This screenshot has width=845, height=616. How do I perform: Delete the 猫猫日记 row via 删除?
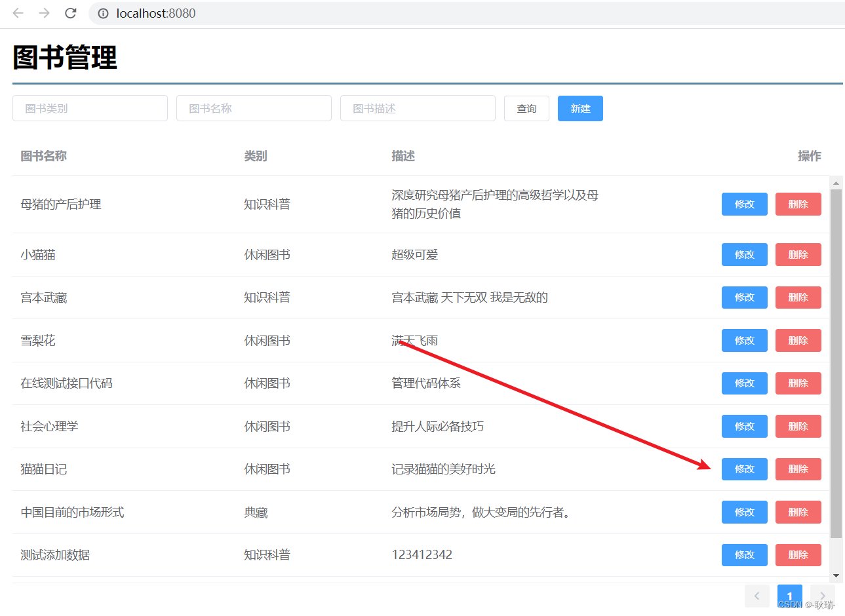798,469
